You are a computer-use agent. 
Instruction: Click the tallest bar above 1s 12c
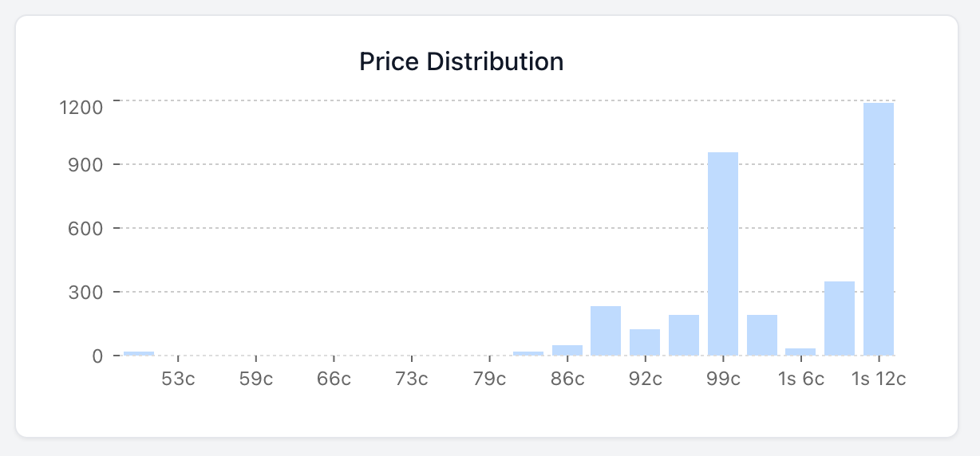coord(878,229)
